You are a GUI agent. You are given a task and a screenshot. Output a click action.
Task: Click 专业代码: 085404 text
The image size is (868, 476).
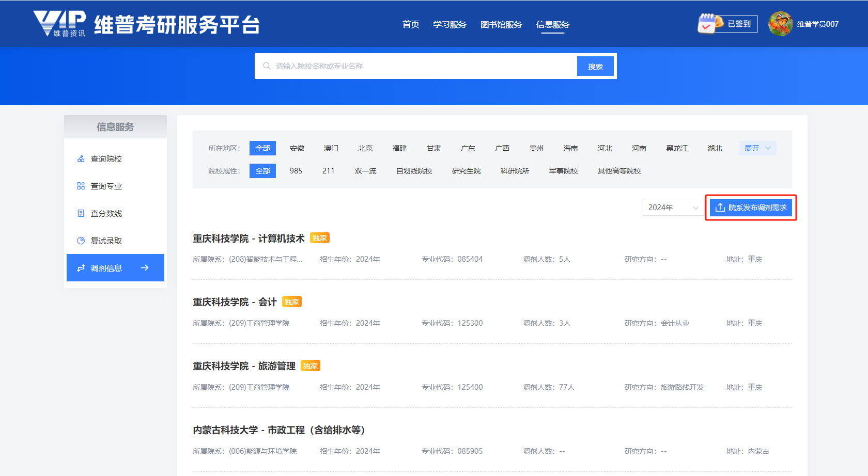pos(452,259)
